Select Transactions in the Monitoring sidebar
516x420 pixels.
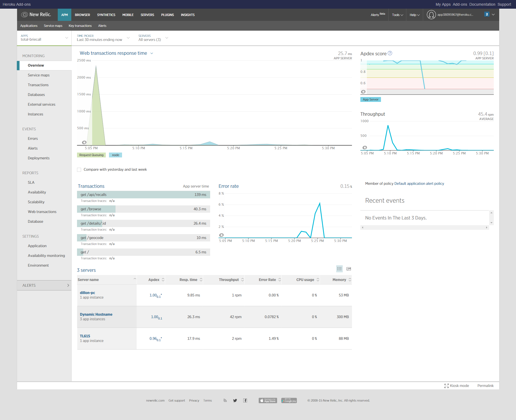pyautogui.click(x=38, y=85)
